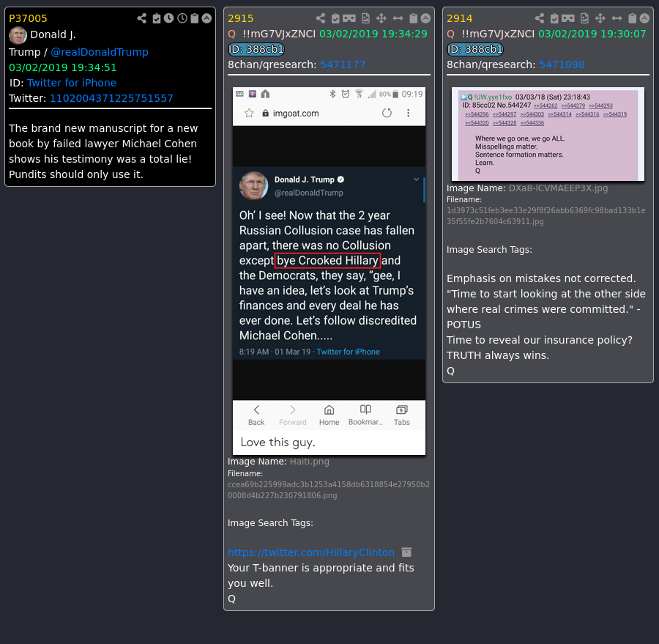Click the filled clock icon on post P37005
This screenshot has height=644, width=659.
coord(169,18)
